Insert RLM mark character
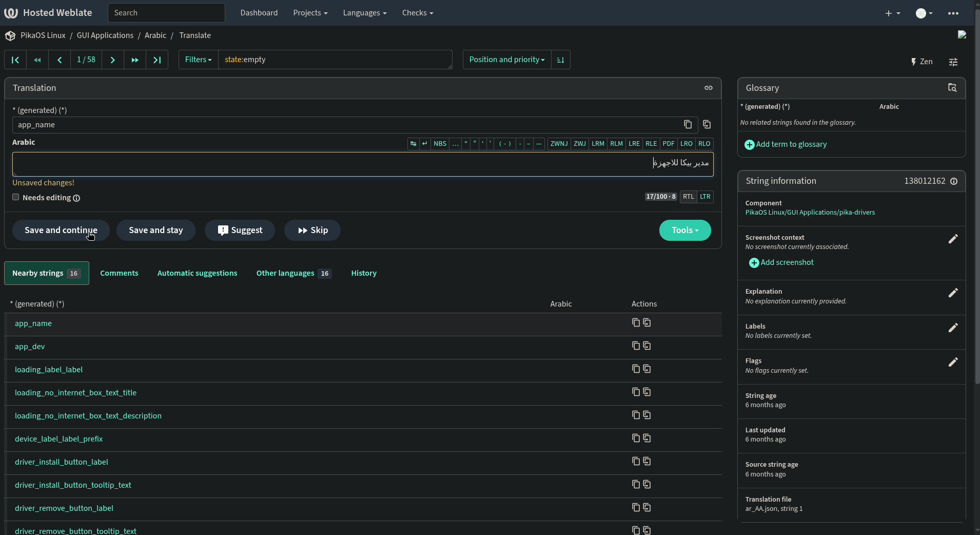The image size is (980, 535). pyautogui.click(x=616, y=144)
